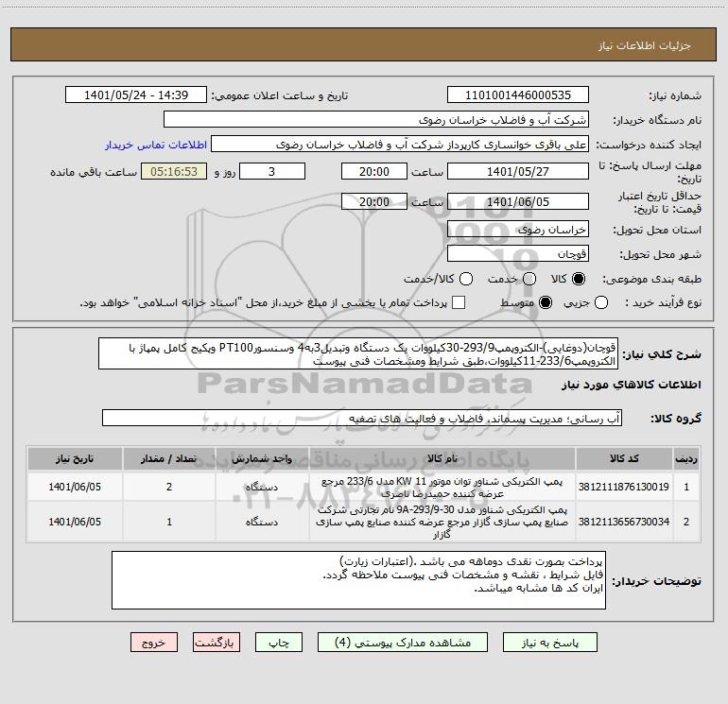Click the response deadline date 1401/05/27 field
Screen dimensions: 728x704
pos(518,171)
